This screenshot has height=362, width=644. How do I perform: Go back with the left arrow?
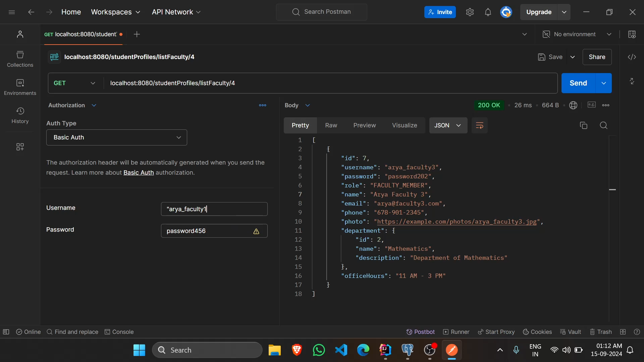[31, 12]
